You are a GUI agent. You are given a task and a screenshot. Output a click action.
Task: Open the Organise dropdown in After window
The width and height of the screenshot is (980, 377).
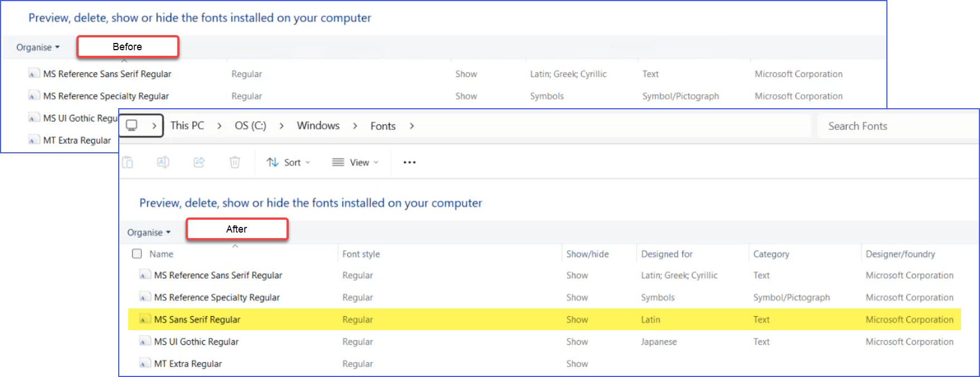coord(148,233)
